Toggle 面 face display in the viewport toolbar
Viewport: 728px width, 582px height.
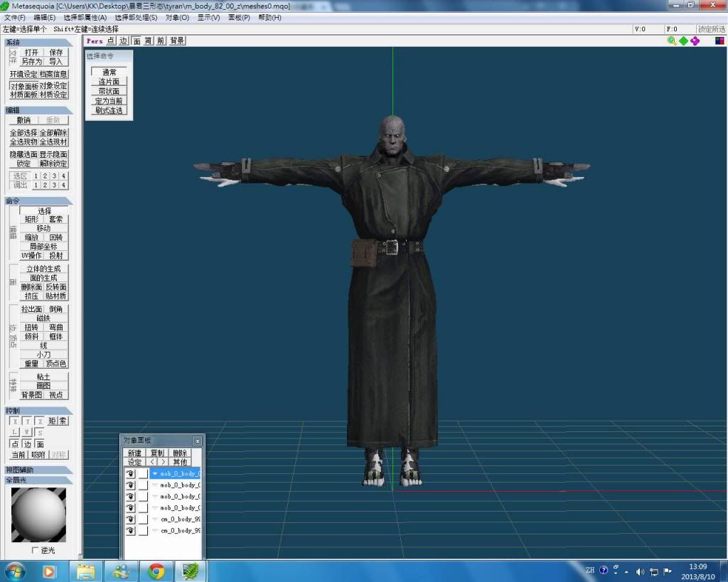click(x=136, y=41)
